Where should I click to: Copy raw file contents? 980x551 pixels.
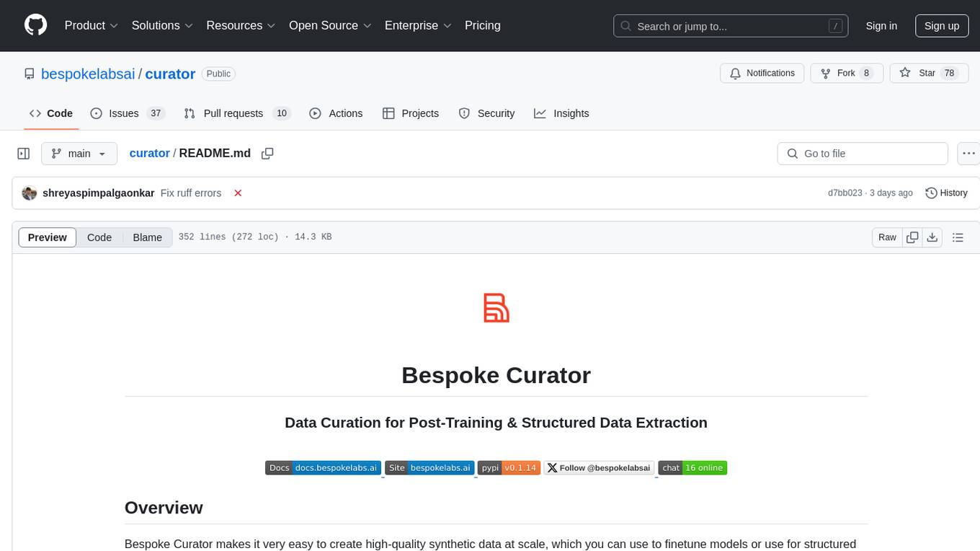[x=912, y=237]
